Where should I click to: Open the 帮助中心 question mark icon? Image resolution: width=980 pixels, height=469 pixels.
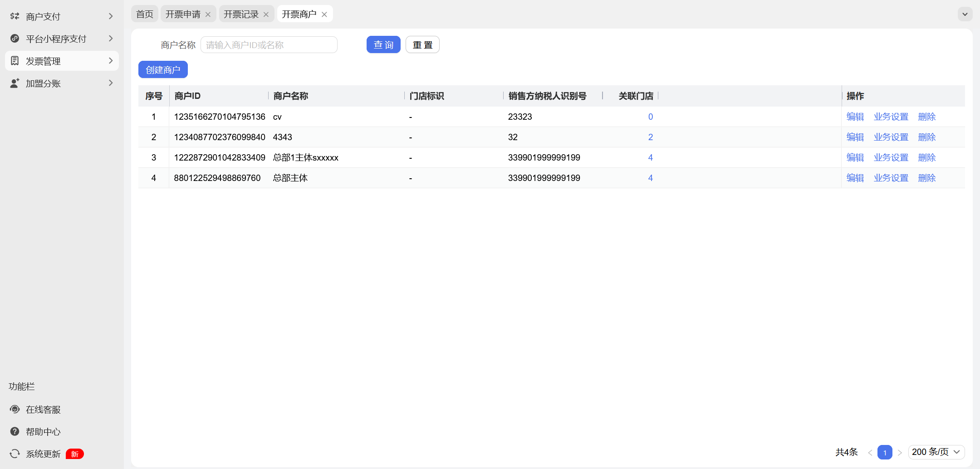coord(15,431)
